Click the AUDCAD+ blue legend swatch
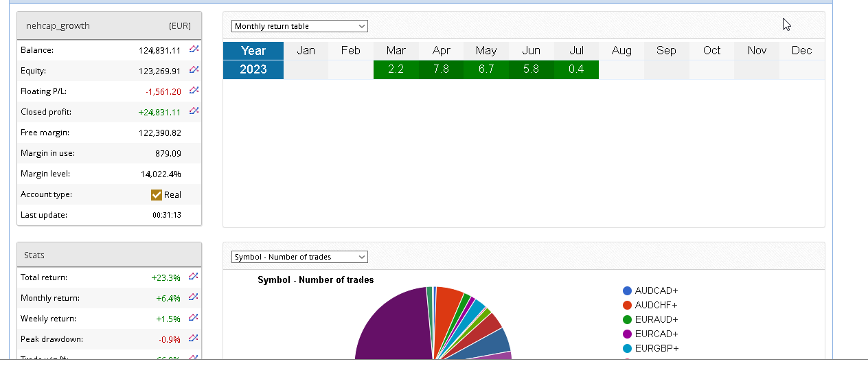Viewport: 868px width, 366px height. click(x=628, y=290)
